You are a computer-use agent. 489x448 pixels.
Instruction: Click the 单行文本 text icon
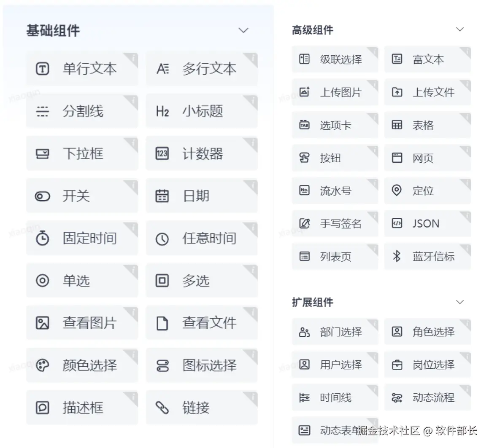(42, 69)
